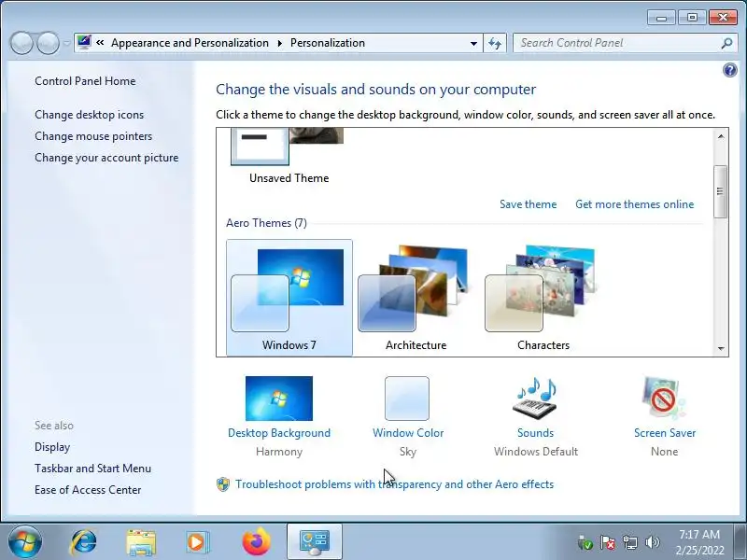
Task: Launch Firefox from the taskbar
Action: pyautogui.click(x=256, y=542)
